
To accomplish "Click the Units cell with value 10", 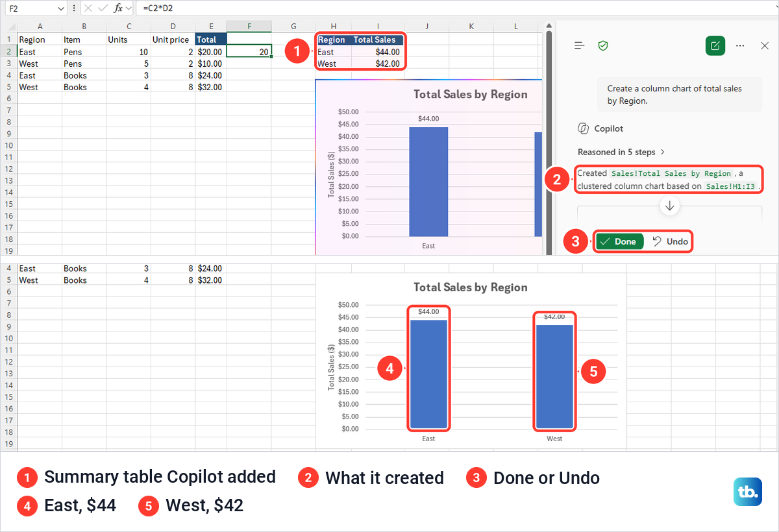I will (x=129, y=52).
